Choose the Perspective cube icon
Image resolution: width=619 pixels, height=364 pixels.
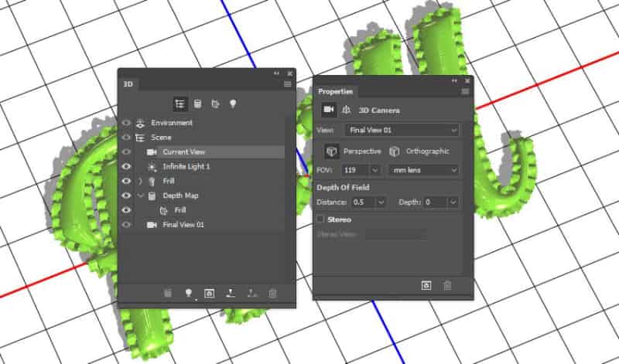click(331, 151)
